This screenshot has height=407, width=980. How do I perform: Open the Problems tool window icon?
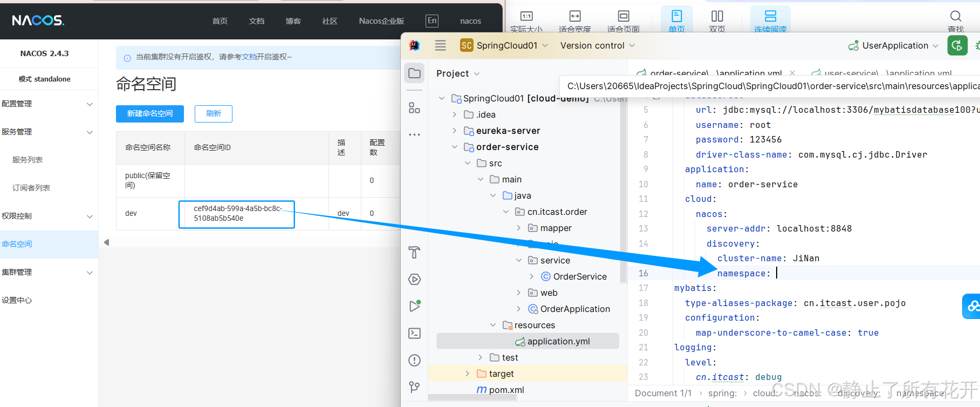click(414, 360)
